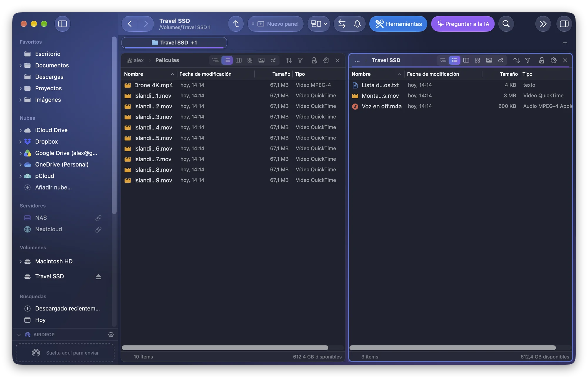Click the Nuevo panel button
588x377 pixels.
276,24
